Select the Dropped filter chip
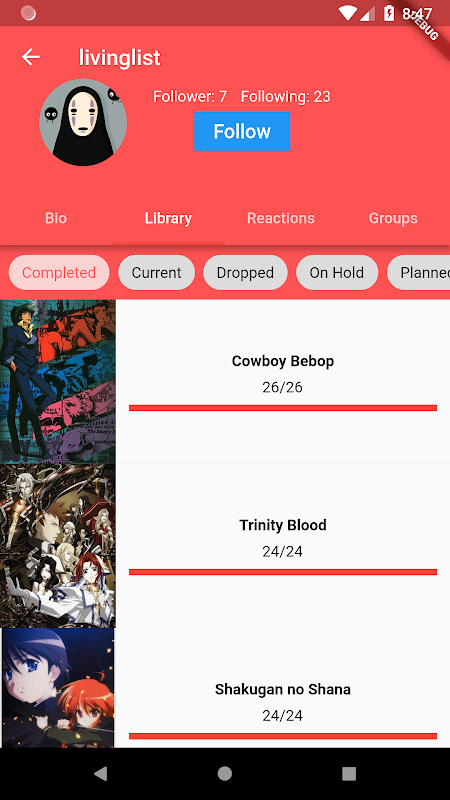The width and height of the screenshot is (450, 800). pos(245,272)
